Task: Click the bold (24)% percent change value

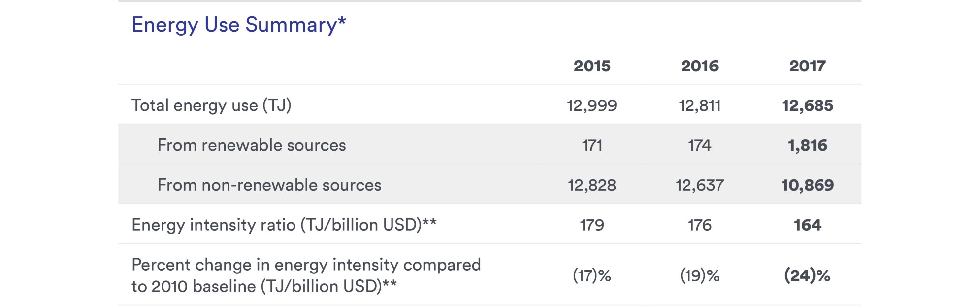Action: (808, 275)
